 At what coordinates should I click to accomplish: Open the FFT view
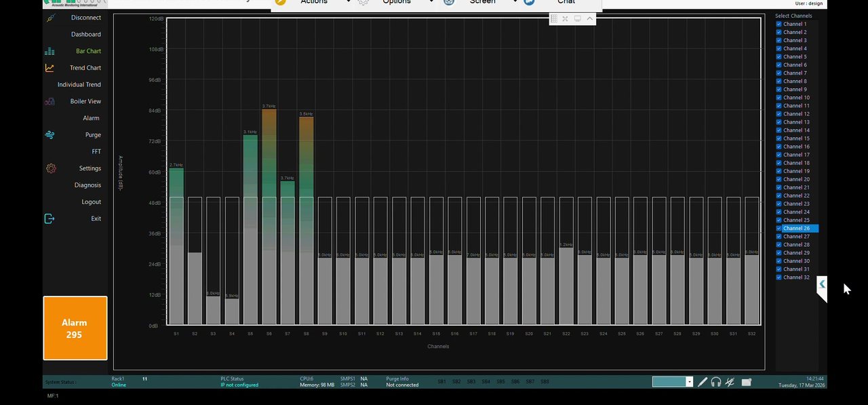[x=96, y=151]
